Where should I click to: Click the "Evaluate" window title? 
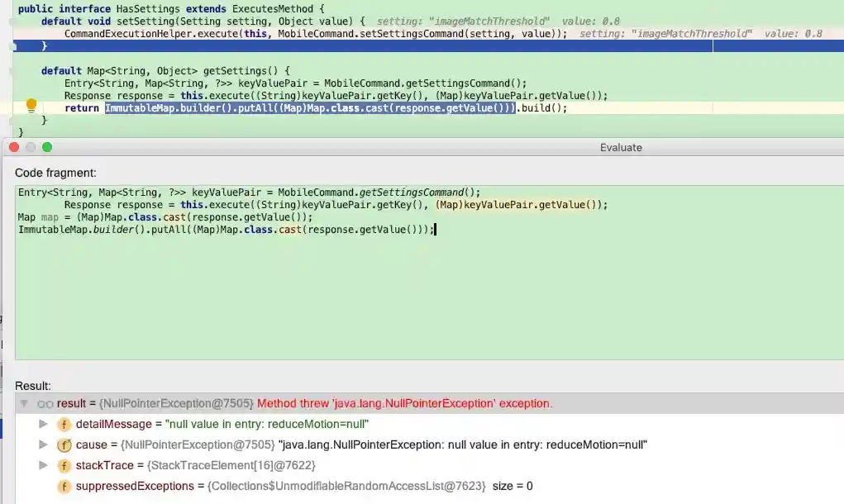pos(621,147)
